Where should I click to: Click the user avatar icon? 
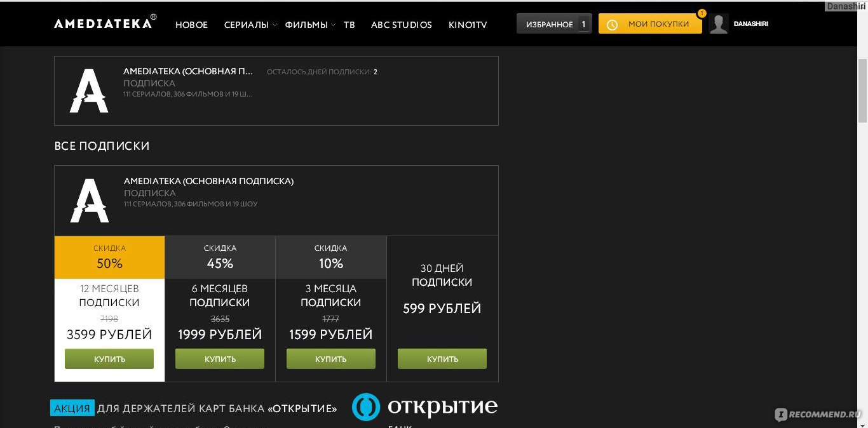click(719, 24)
